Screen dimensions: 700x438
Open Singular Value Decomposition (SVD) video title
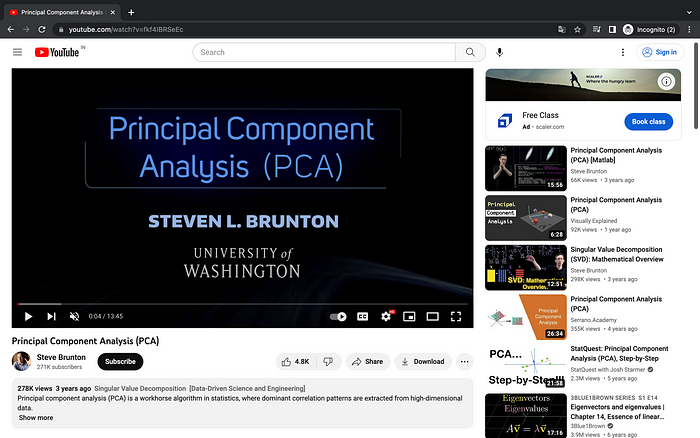coord(617,254)
